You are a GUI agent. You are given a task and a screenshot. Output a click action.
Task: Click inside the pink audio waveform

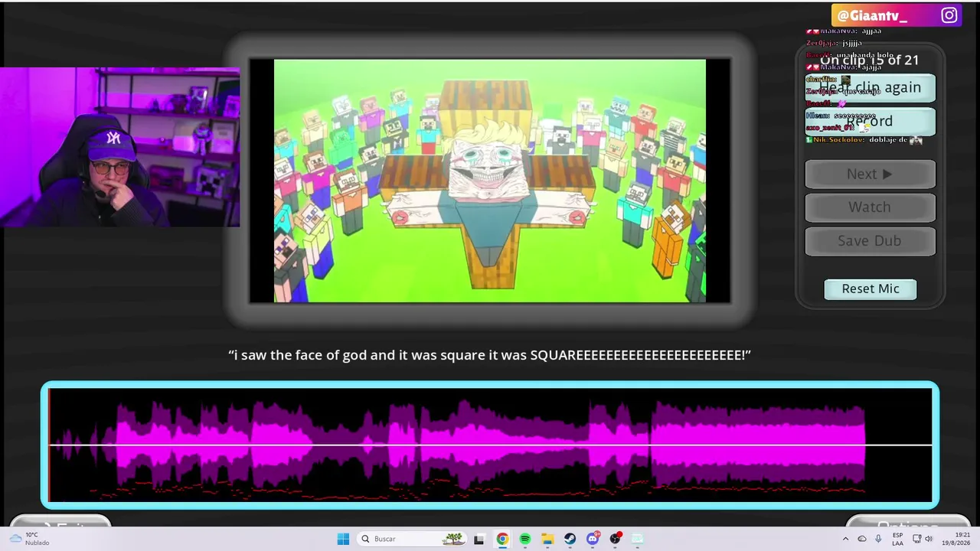pos(490,445)
